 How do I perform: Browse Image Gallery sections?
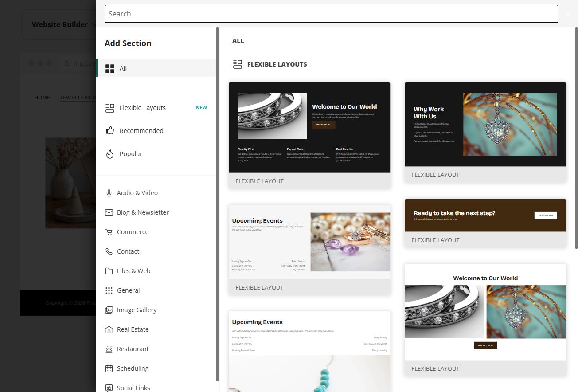point(156,310)
